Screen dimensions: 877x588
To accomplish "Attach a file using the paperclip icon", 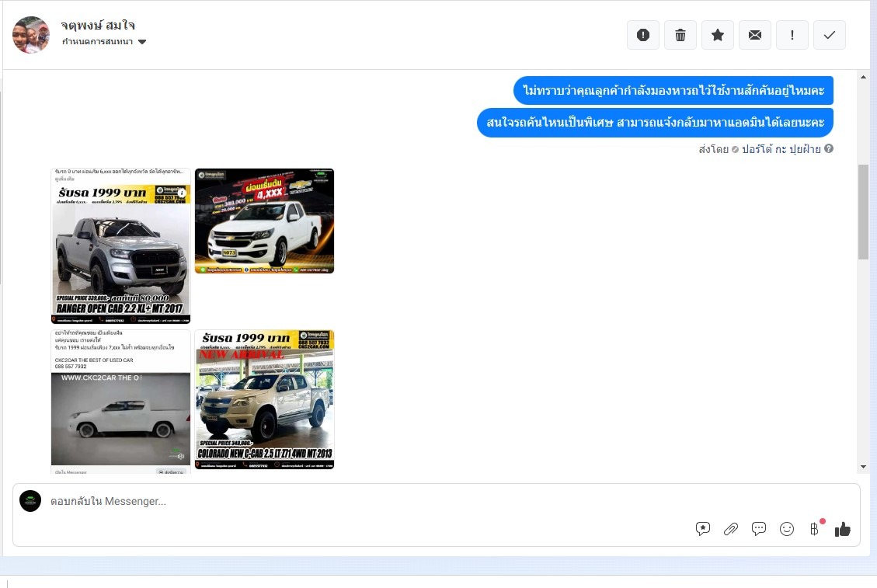I will [731, 529].
